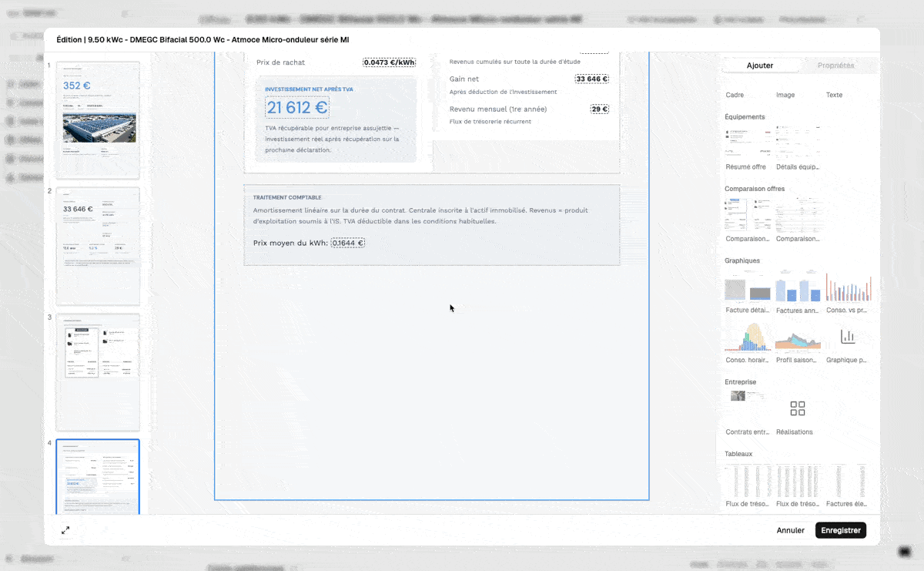Select the 21 612 € investment value field
This screenshot has height=571, width=924.
pos(297,108)
